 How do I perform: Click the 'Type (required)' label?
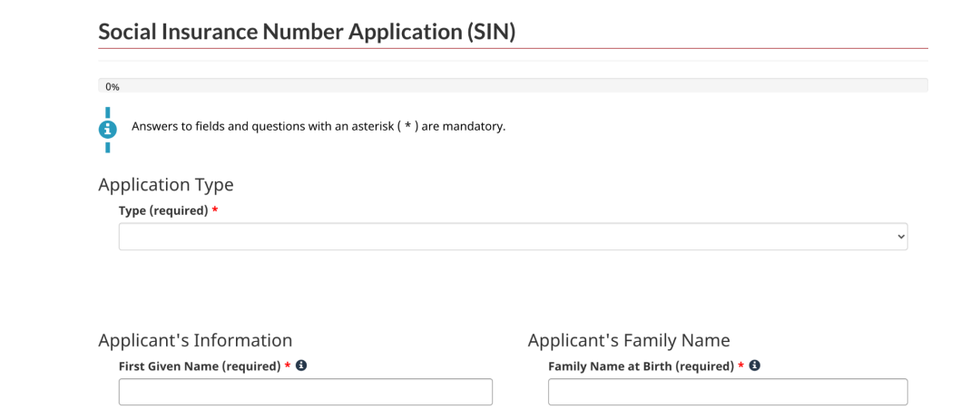coord(163,211)
